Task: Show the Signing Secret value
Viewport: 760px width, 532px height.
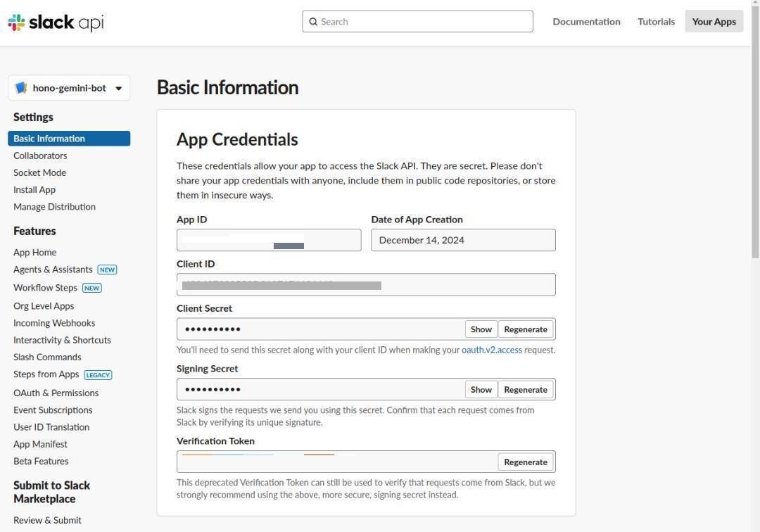Action: 481,390
